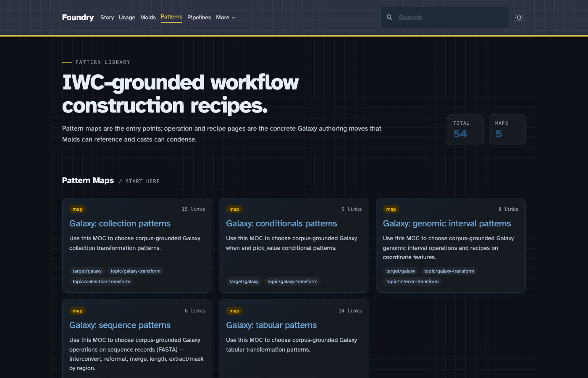Expand the More dropdown menu

(226, 17)
